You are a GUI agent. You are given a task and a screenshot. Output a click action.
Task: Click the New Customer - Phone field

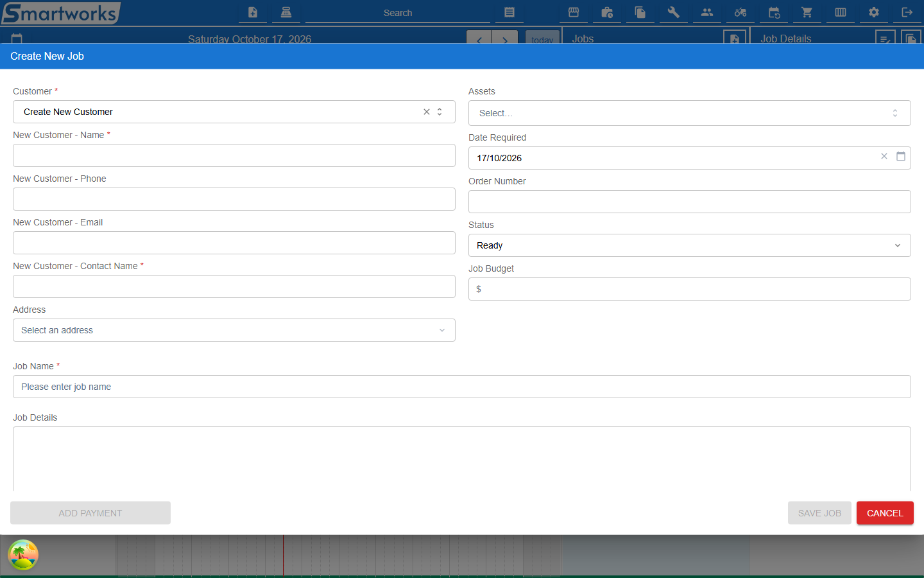tap(234, 199)
